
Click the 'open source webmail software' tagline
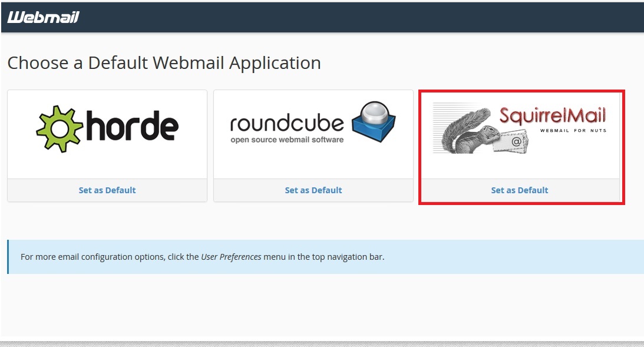tap(287, 140)
